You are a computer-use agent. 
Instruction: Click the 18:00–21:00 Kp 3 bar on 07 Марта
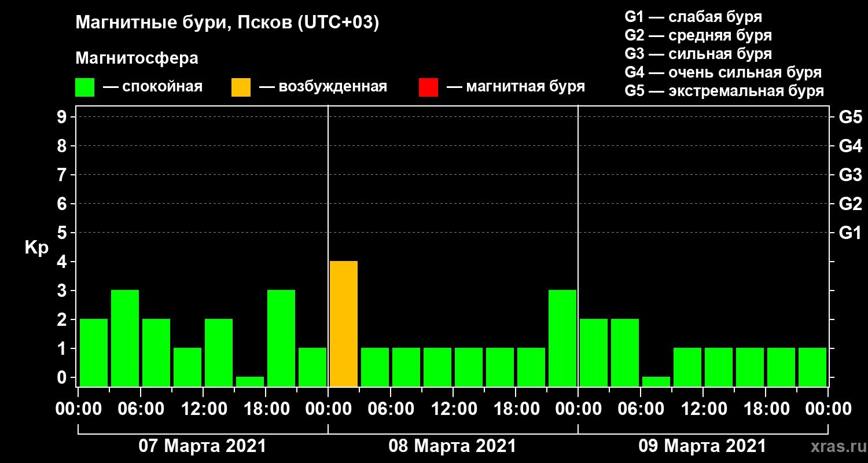(x=281, y=338)
